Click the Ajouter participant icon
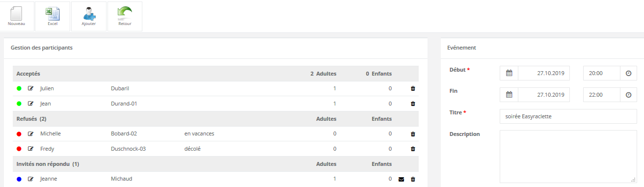This screenshot has width=644, height=187. pyautogui.click(x=88, y=16)
